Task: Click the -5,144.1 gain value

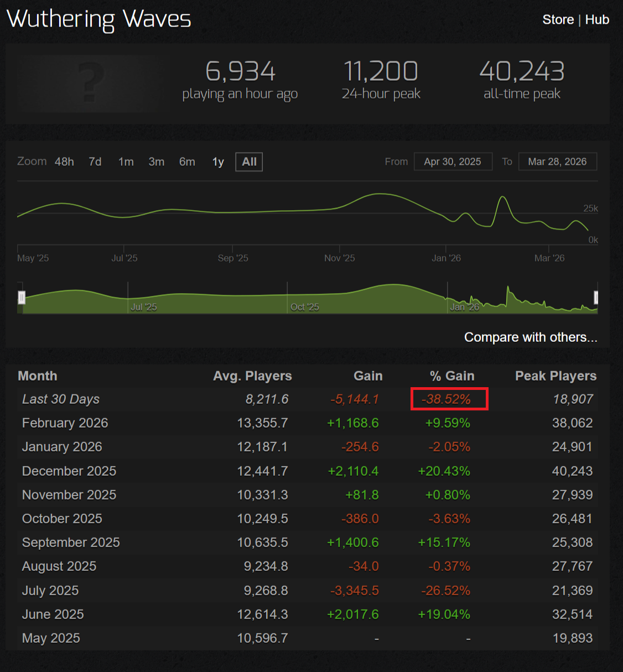Action: click(x=355, y=399)
